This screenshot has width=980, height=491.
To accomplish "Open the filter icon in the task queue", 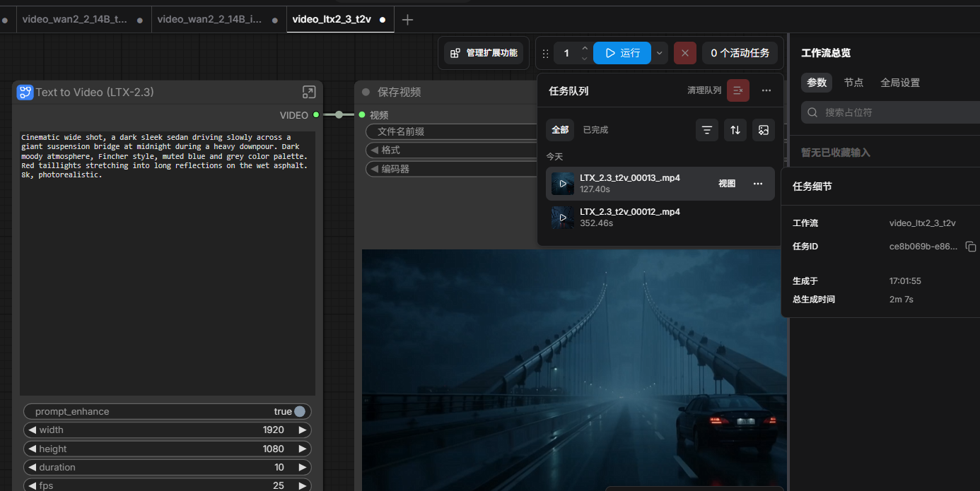I will pyautogui.click(x=707, y=130).
